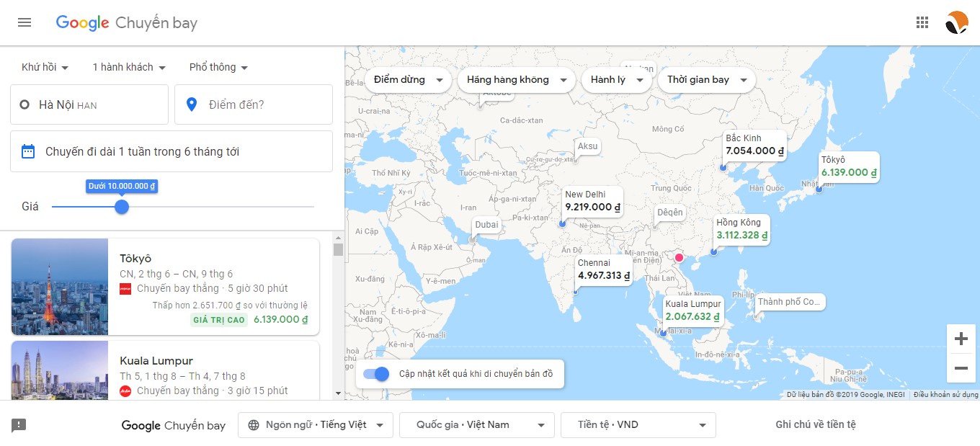Viewport: 980px width, 446px height.
Task: Click the airline logo in Tôkyô card
Action: click(x=125, y=288)
